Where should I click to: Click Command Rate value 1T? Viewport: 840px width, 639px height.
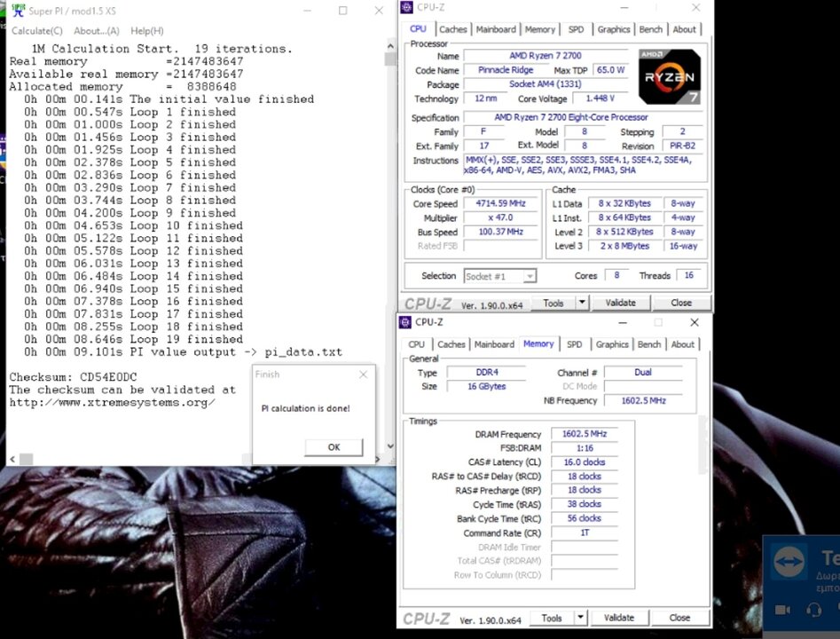coord(585,532)
